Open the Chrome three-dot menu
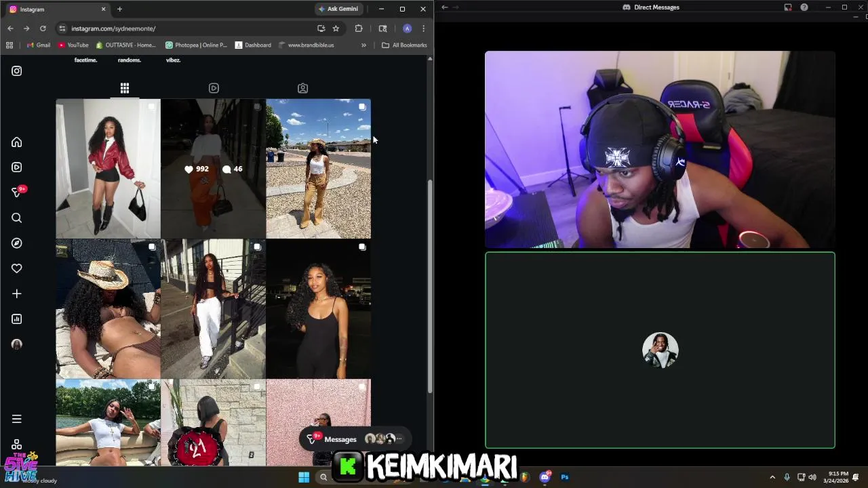868x488 pixels. click(x=423, y=28)
